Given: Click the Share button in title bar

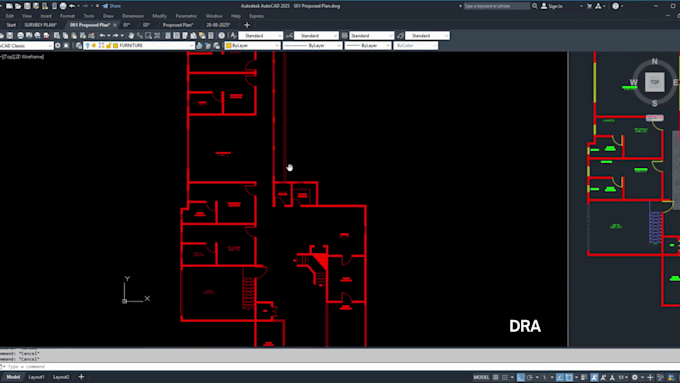Looking at the screenshot, I should [x=112, y=6].
